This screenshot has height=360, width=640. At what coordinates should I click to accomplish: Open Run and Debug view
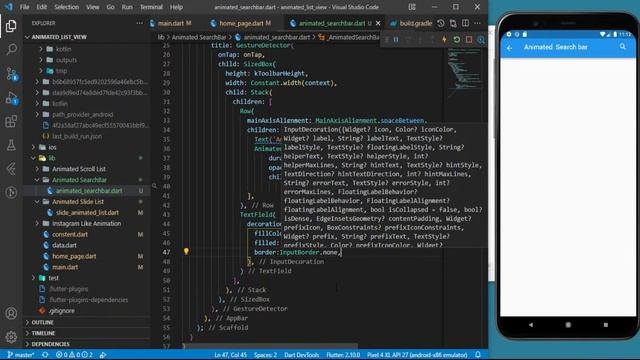[11, 98]
